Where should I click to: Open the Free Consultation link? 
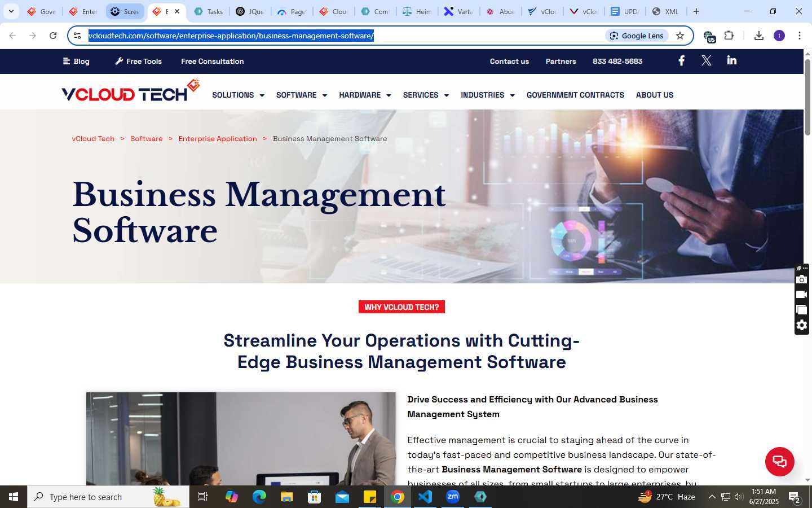coord(213,61)
